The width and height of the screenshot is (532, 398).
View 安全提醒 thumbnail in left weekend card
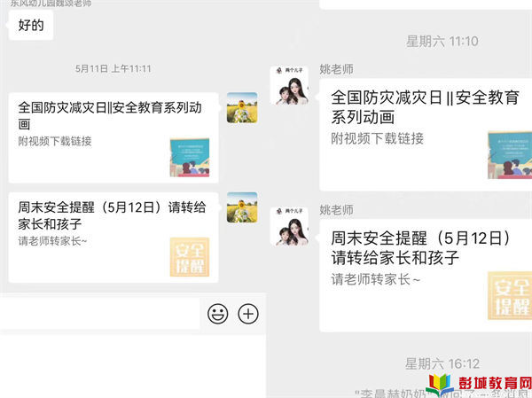(x=190, y=257)
